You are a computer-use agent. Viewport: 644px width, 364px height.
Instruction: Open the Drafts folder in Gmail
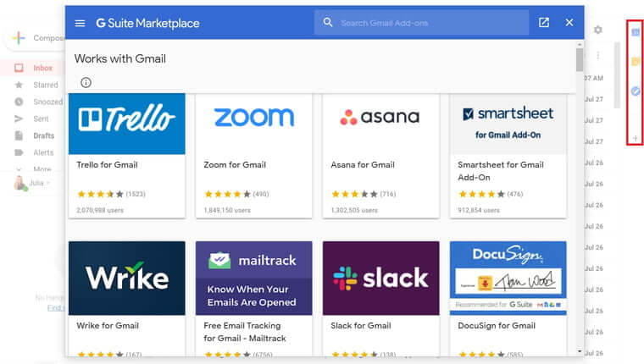tap(43, 135)
